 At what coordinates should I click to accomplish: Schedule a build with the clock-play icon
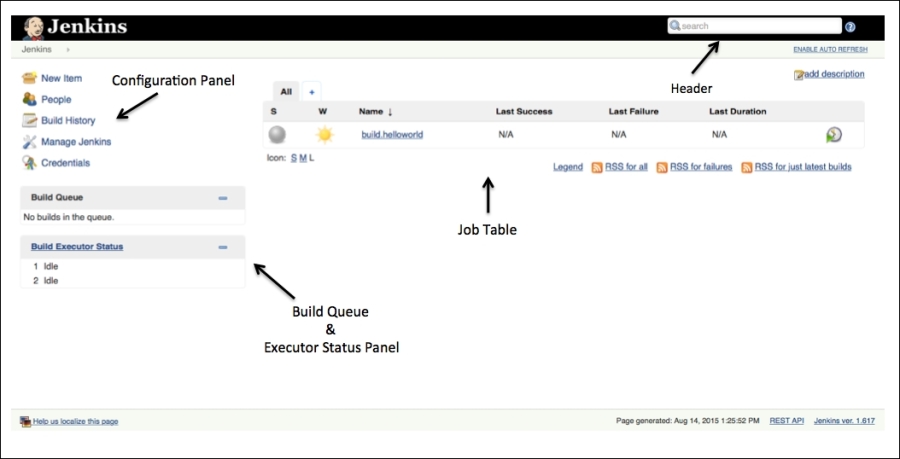(834, 135)
